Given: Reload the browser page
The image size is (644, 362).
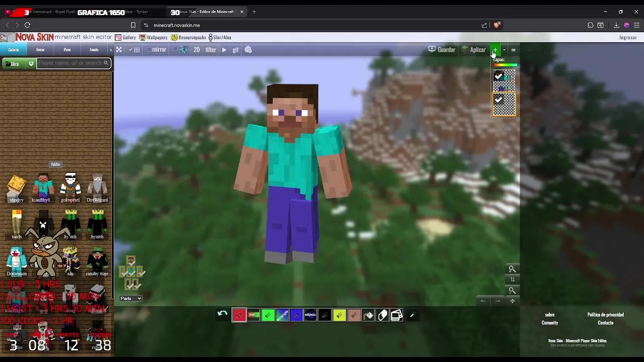Looking at the screenshot, I should click(x=27, y=25).
